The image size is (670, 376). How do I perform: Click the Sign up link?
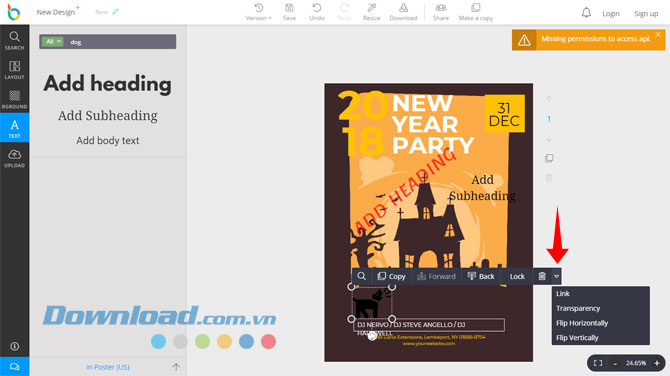click(646, 14)
